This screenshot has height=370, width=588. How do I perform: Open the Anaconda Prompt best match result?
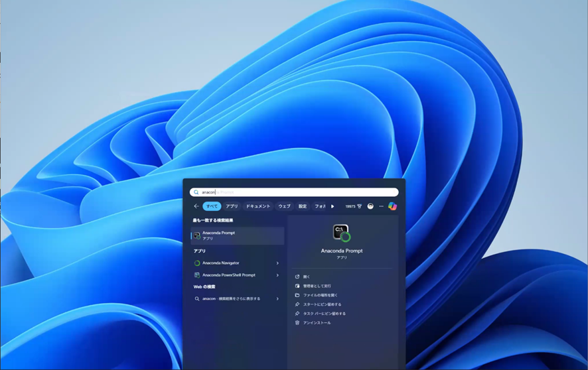click(238, 235)
